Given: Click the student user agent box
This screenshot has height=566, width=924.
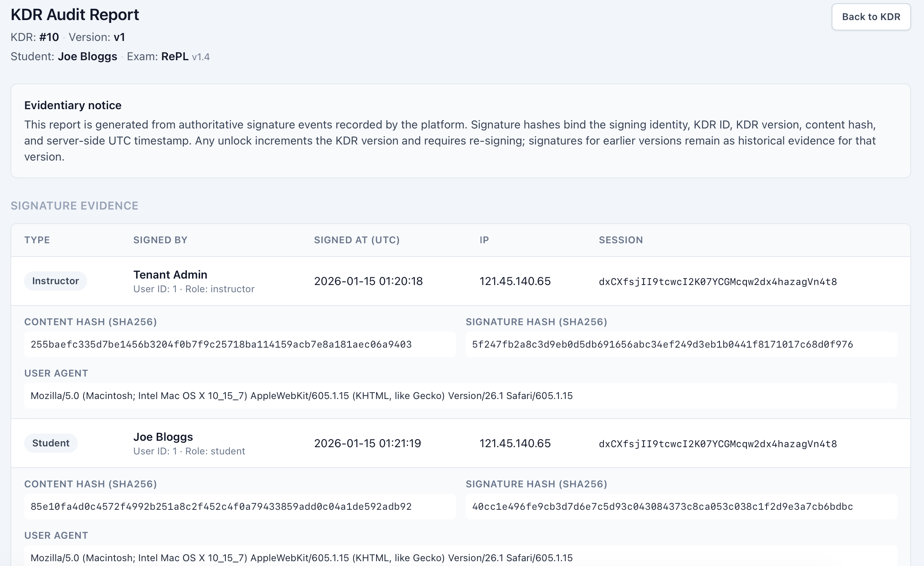Looking at the screenshot, I should (460, 557).
